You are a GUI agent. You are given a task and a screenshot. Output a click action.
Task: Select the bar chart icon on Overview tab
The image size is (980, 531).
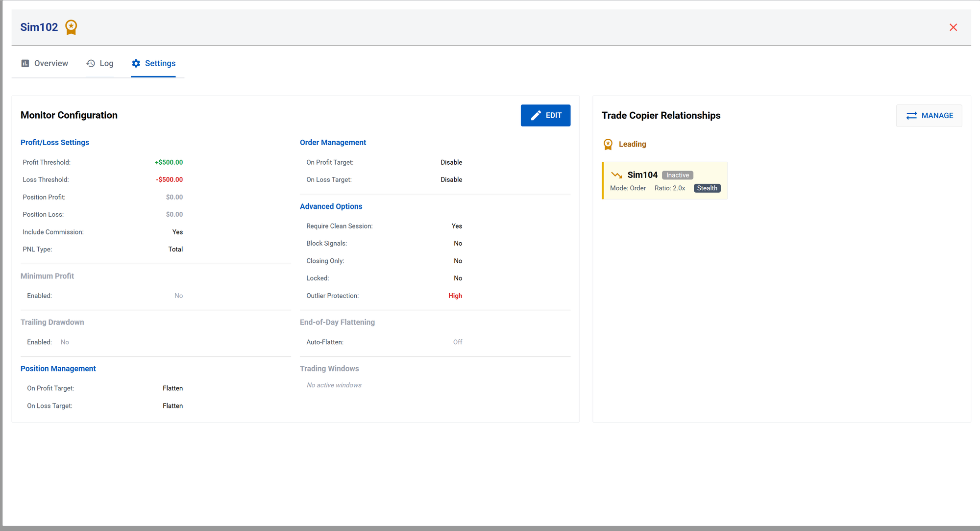coord(25,63)
